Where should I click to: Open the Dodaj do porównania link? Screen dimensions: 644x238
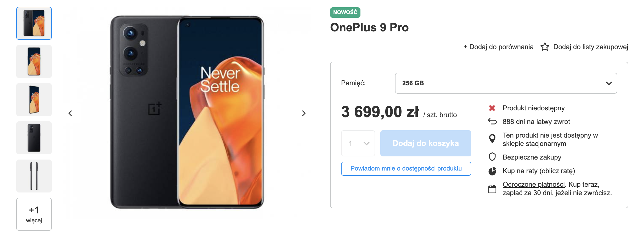click(498, 47)
